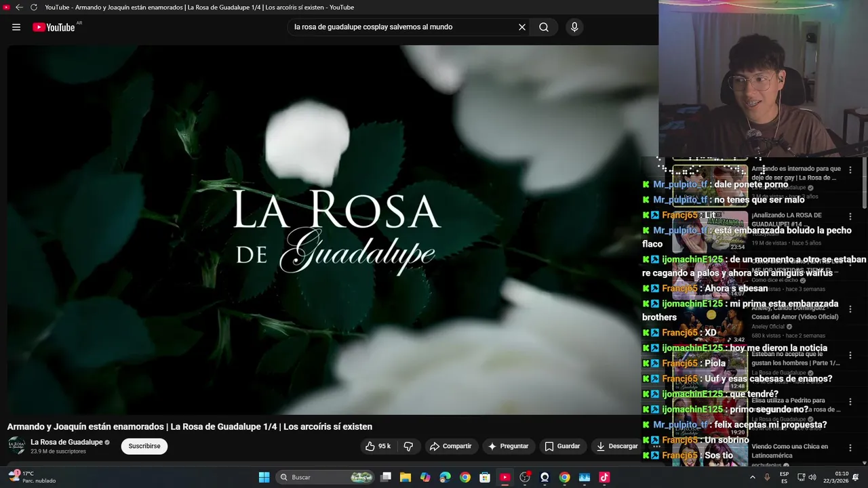
Task: Open the notification bell in the tray
Action: click(x=855, y=477)
